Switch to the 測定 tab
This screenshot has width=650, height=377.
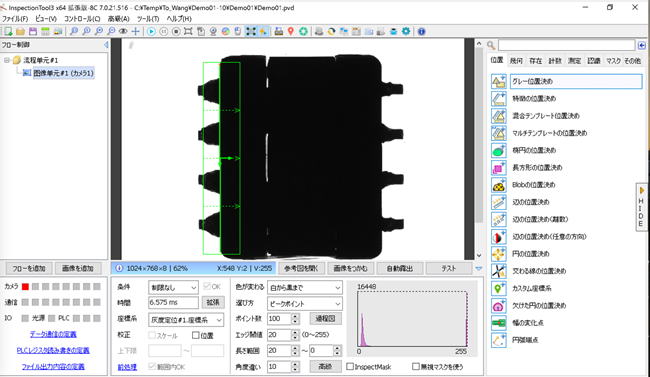pyautogui.click(x=574, y=61)
